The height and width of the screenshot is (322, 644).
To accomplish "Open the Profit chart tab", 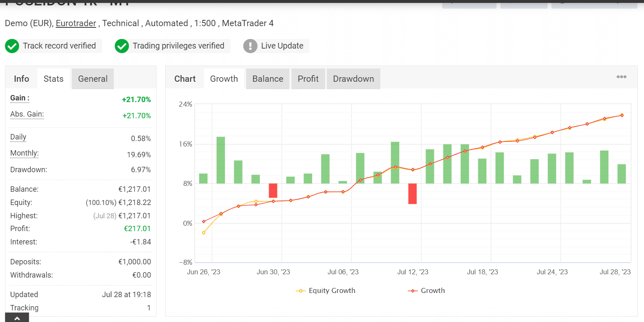I will click(308, 79).
